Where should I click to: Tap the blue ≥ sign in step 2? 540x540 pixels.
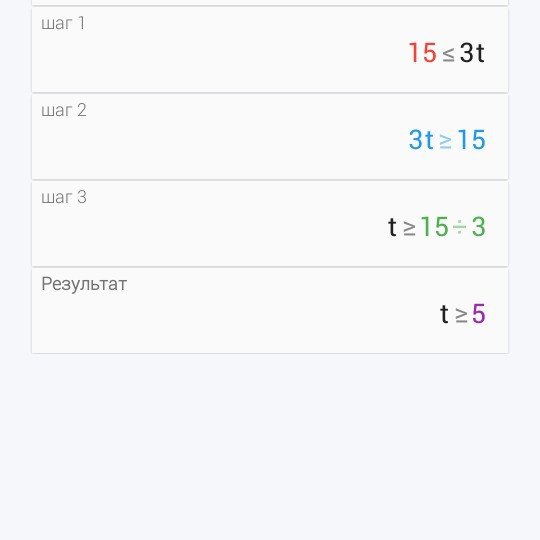[445, 141]
